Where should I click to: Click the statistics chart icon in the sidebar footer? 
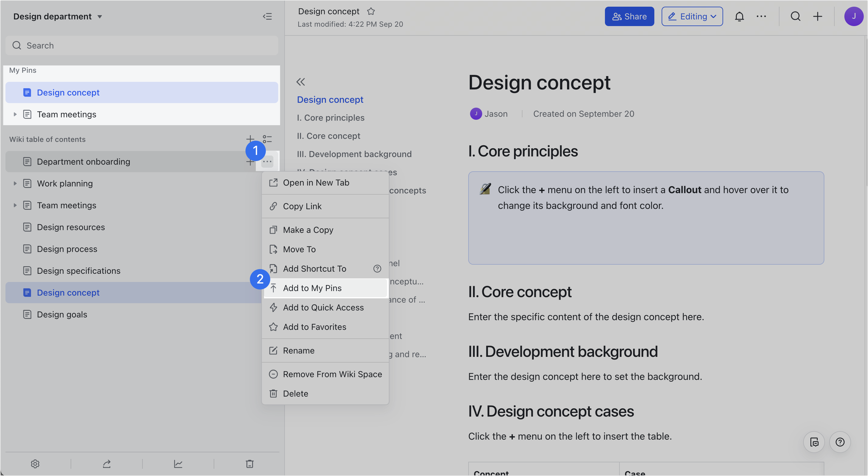pyautogui.click(x=178, y=464)
